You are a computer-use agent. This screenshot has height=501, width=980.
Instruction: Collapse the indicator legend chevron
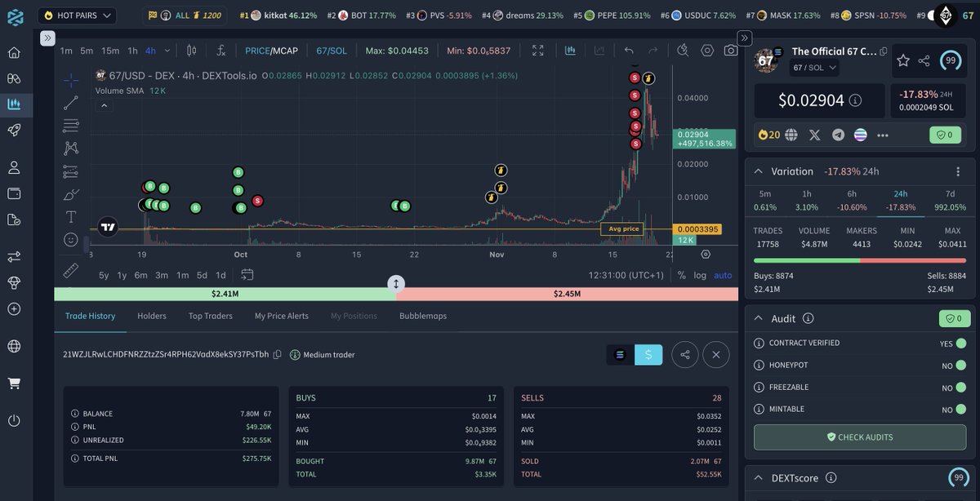[x=104, y=104]
